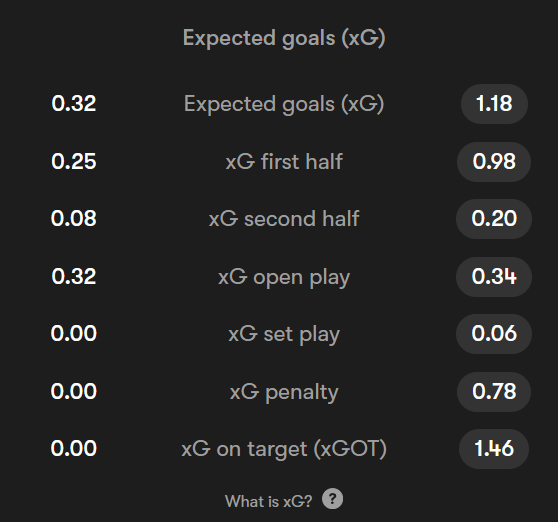The height and width of the screenshot is (522, 558).
Task: Click the 0.25 first half left value
Action: tap(74, 162)
